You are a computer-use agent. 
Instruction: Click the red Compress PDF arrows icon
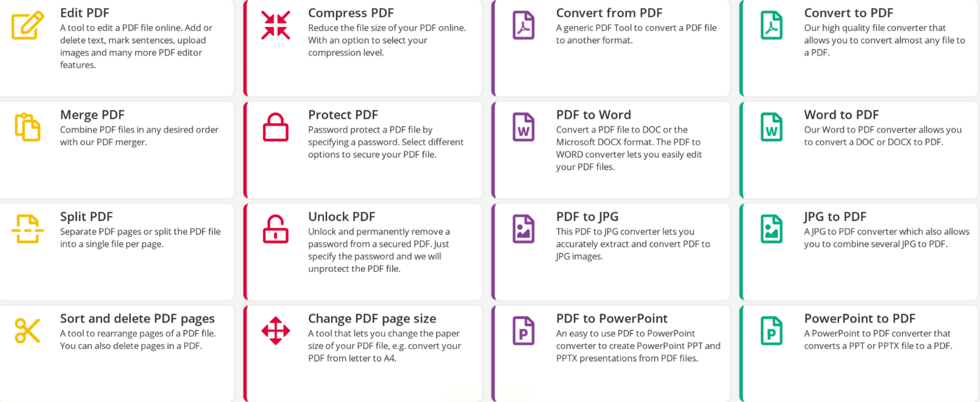[x=276, y=25]
